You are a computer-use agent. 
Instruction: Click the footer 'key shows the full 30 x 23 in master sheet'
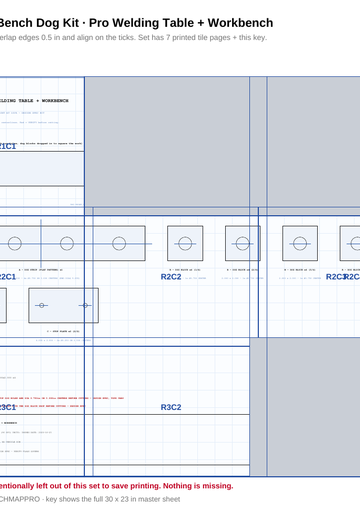coord(113,499)
